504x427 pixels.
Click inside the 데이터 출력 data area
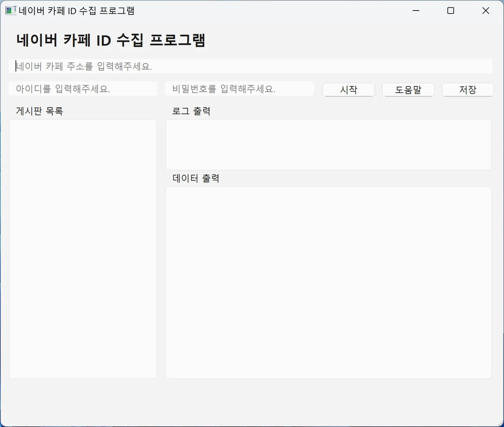(328, 283)
